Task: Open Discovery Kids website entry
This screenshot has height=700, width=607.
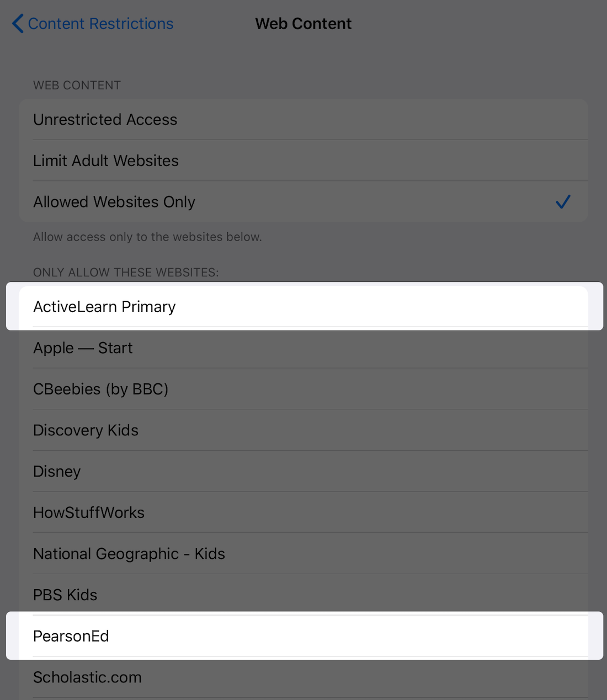Action: click(86, 430)
